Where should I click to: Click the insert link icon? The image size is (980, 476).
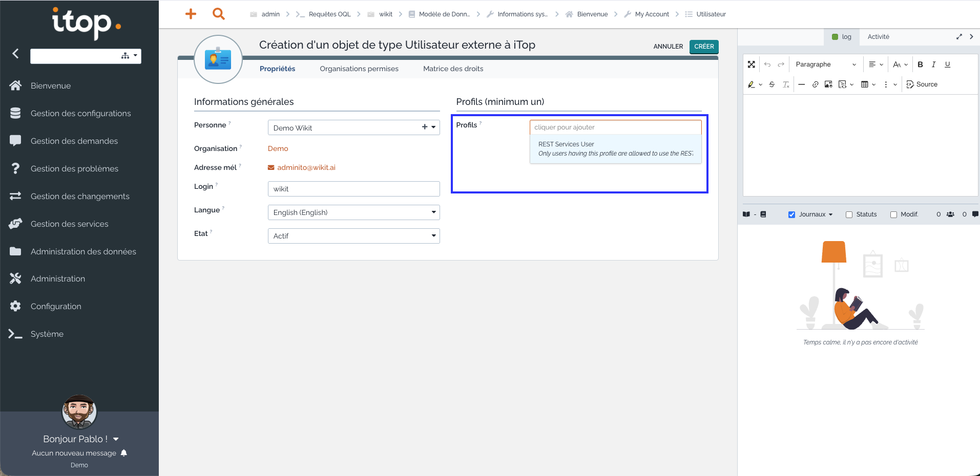pyautogui.click(x=815, y=84)
